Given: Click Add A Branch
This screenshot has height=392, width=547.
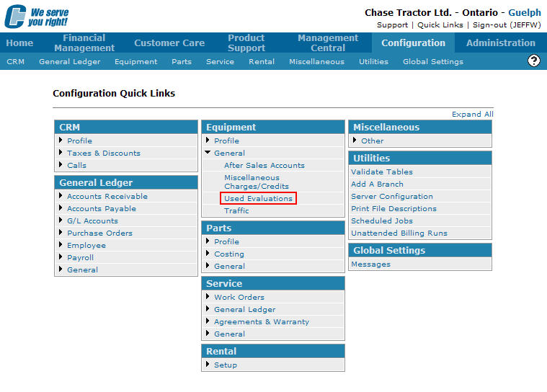Looking at the screenshot, I should (377, 184).
